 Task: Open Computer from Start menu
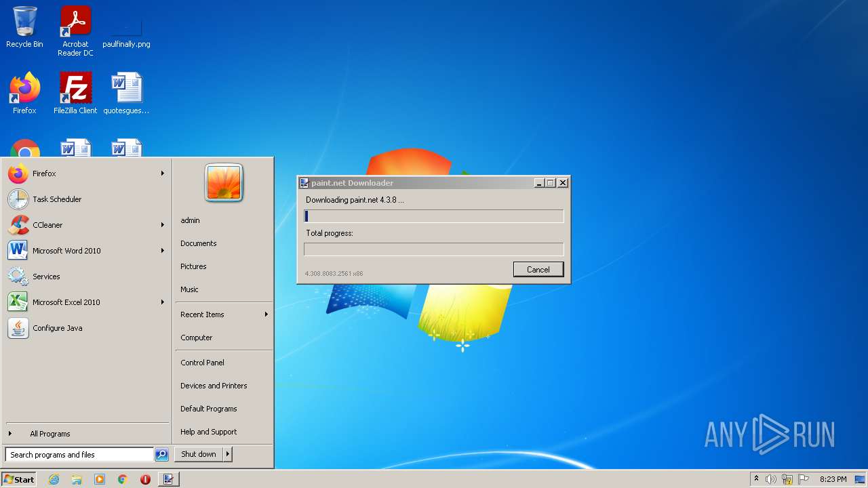224,338
